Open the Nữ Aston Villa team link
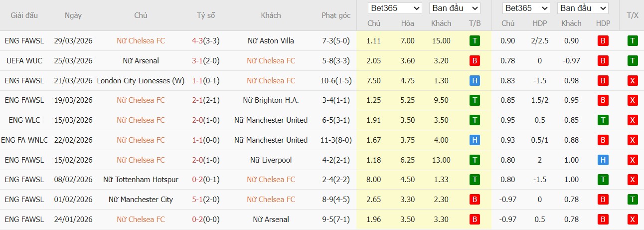 271,41
